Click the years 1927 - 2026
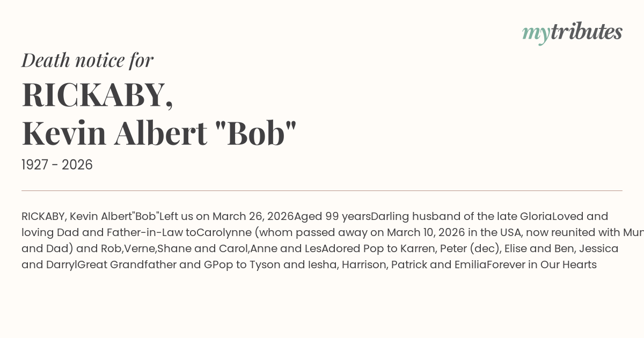Screen dimensions: 644x338 tap(57, 165)
